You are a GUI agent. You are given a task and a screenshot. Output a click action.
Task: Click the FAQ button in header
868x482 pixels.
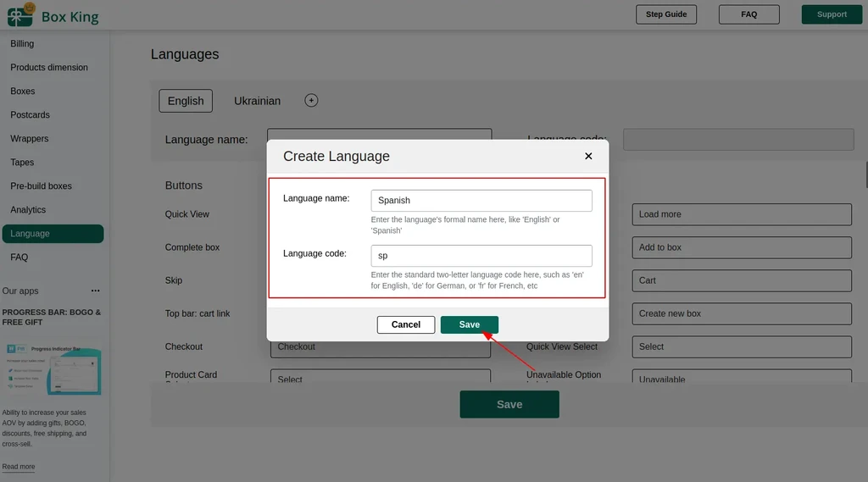pyautogui.click(x=749, y=14)
